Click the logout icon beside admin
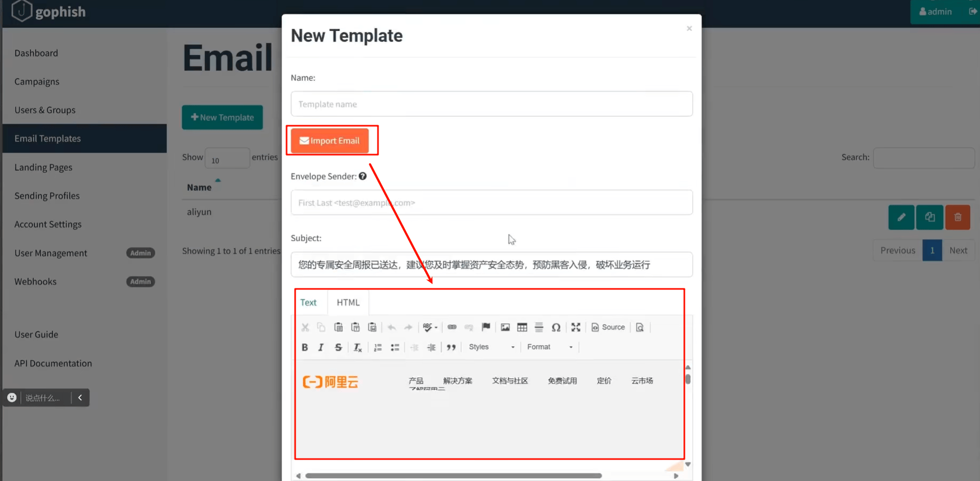Image resolution: width=980 pixels, height=481 pixels. pyautogui.click(x=973, y=11)
